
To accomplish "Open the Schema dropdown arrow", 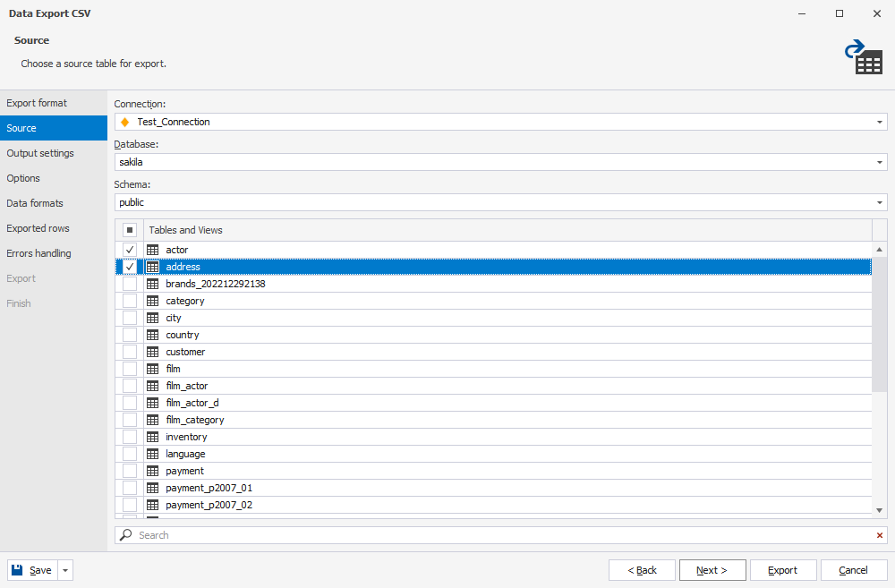I will 879,202.
